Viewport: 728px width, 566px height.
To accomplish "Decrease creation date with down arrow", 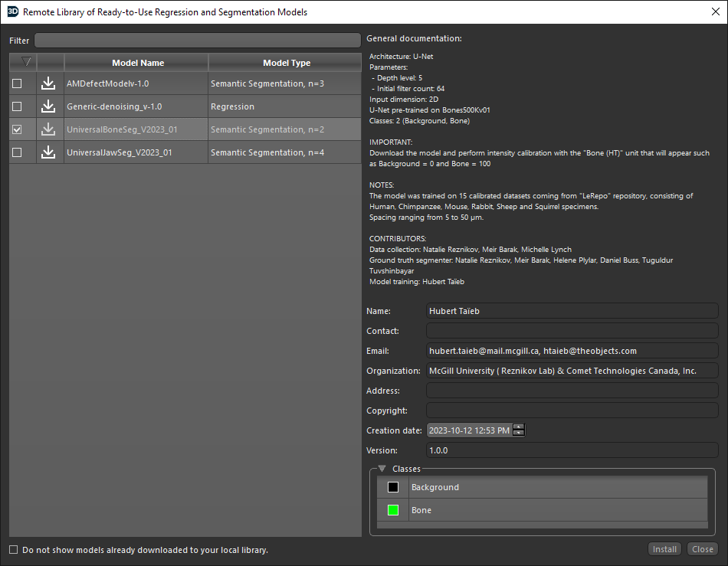I will (519, 433).
